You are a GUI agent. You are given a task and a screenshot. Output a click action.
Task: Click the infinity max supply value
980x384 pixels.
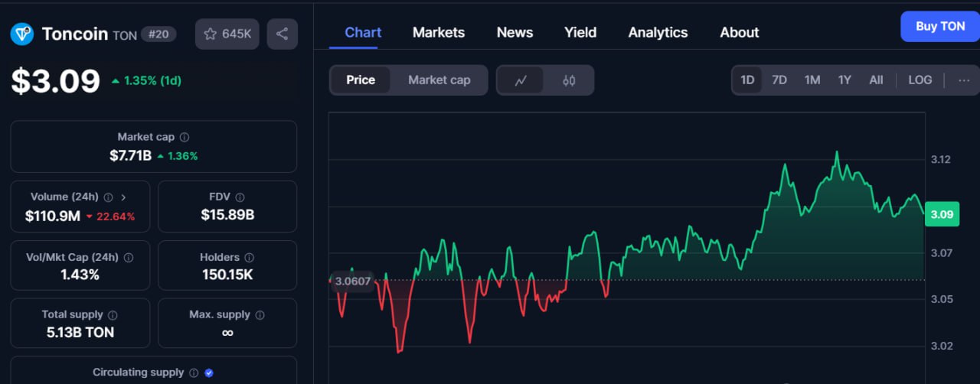227,333
